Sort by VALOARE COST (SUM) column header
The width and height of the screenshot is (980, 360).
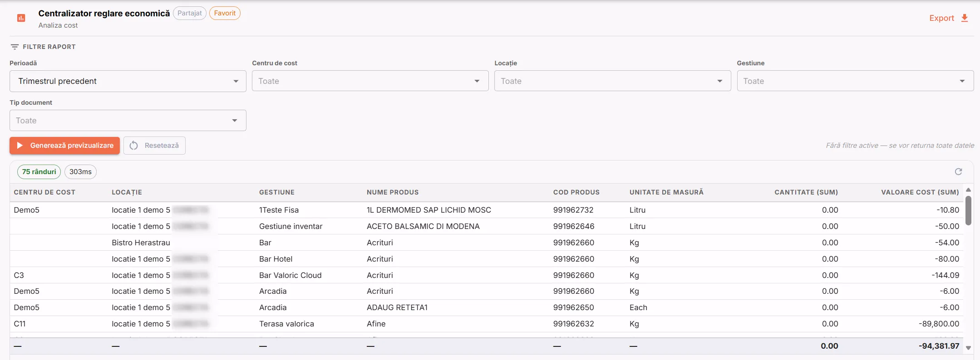[x=920, y=192]
